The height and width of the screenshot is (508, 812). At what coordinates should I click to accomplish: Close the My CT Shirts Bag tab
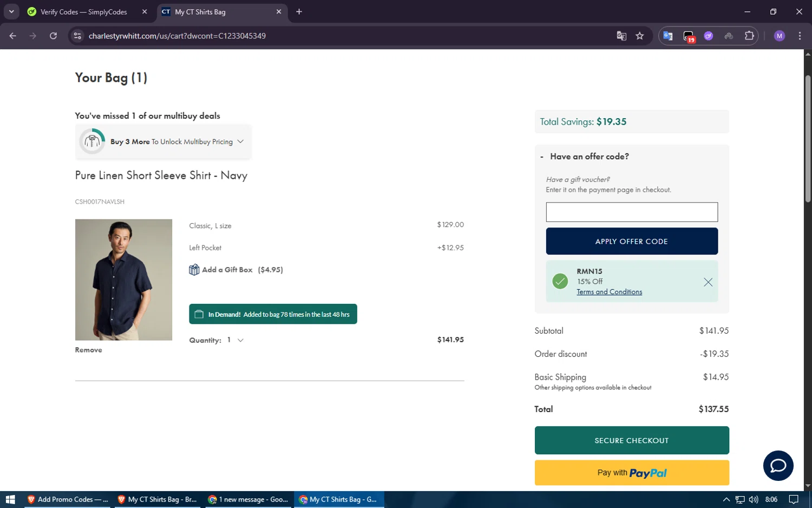coord(279,11)
